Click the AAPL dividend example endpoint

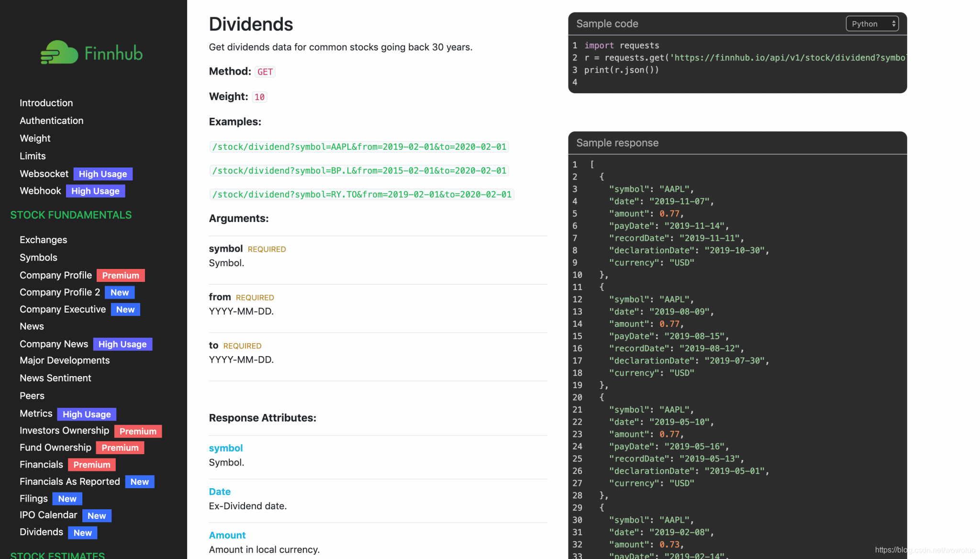pos(359,147)
